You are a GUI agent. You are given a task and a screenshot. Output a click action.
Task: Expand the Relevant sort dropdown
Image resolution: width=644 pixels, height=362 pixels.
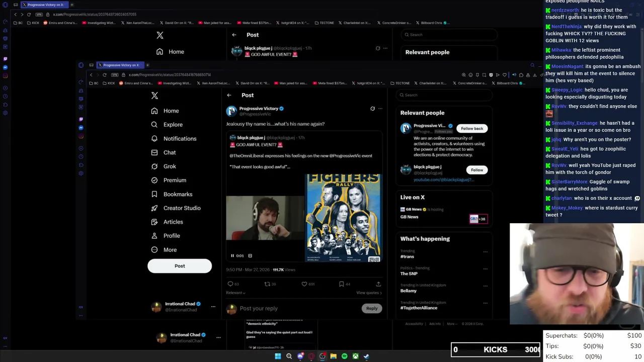[235, 293]
